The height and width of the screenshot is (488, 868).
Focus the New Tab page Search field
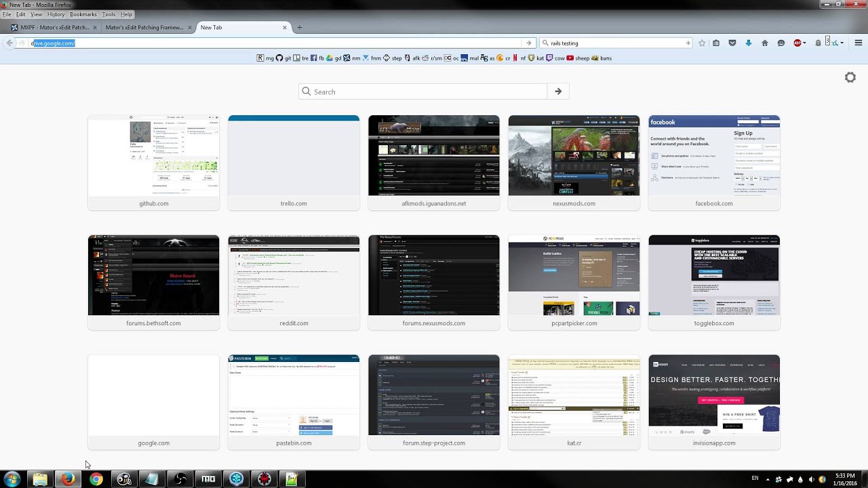point(422,91)
